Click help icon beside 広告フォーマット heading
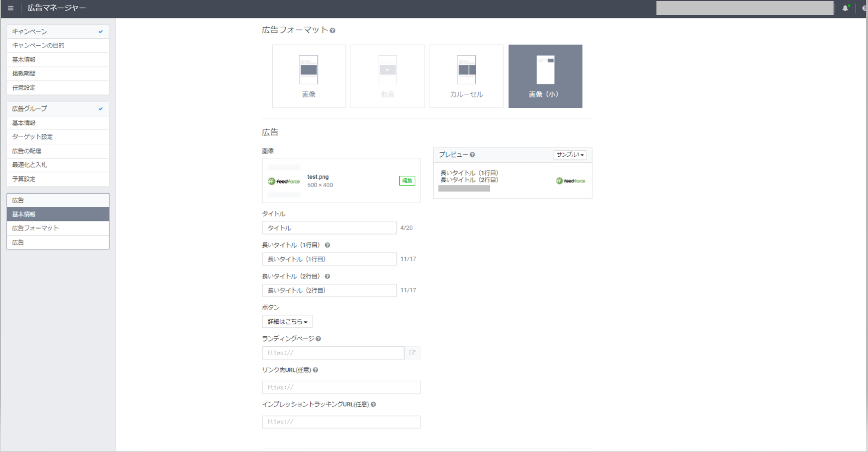The height and width of the screenshot is (452, 868). (333, 30)
